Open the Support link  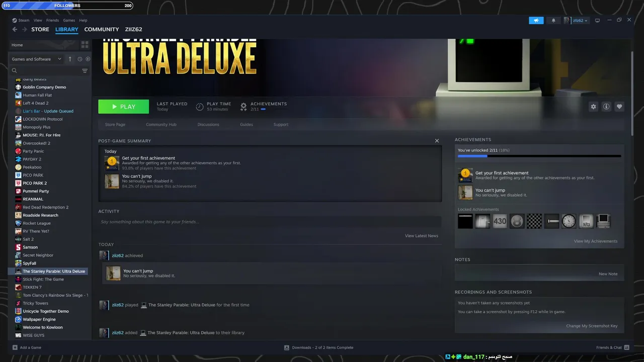pyautogui.click(x=281, y=125)
